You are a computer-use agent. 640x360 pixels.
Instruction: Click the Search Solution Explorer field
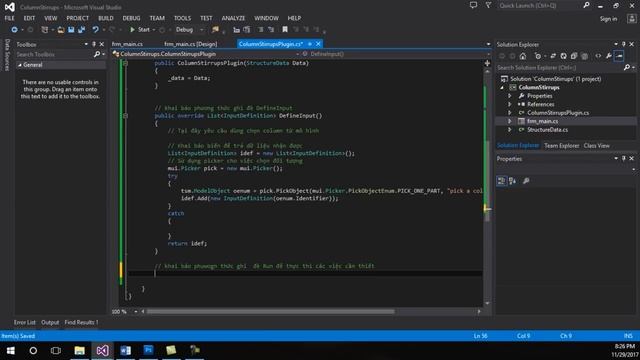click(559, 68)
